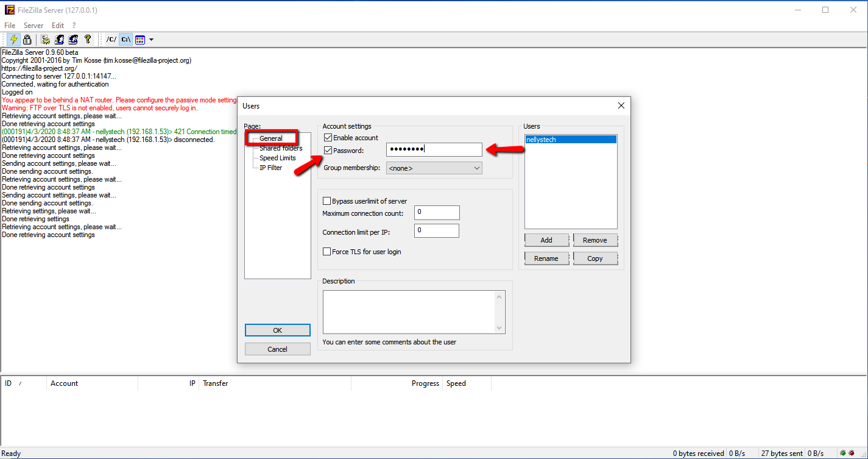This screenshot has width=868, height=459.
Task: Click into the password input field
Action: click(x=434, y=149)
